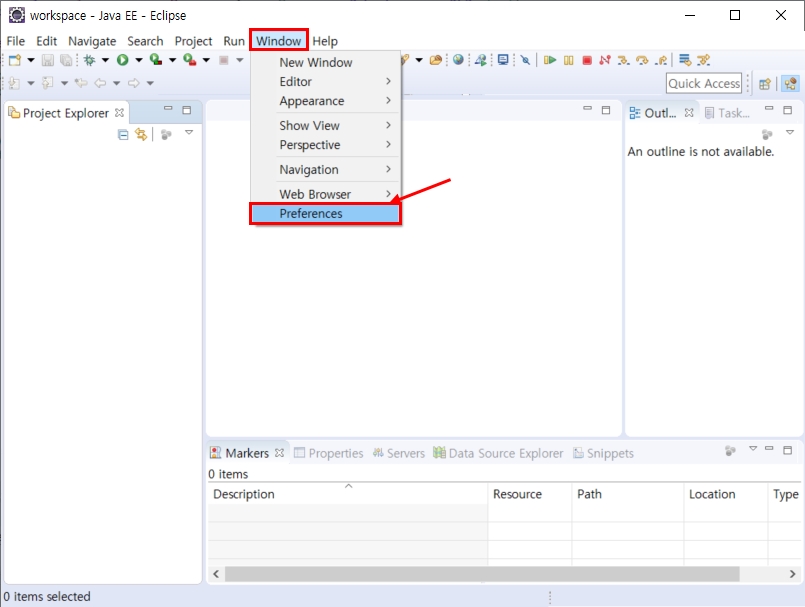
Task: Click the Last Edit Location arrow icon
Action: coord(81,83)
